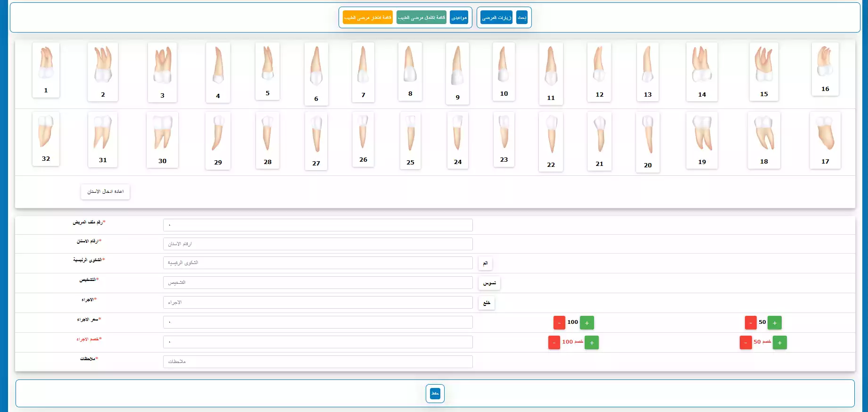
Task: Select lower tooth number 28
Action: [x=267, y=140]
